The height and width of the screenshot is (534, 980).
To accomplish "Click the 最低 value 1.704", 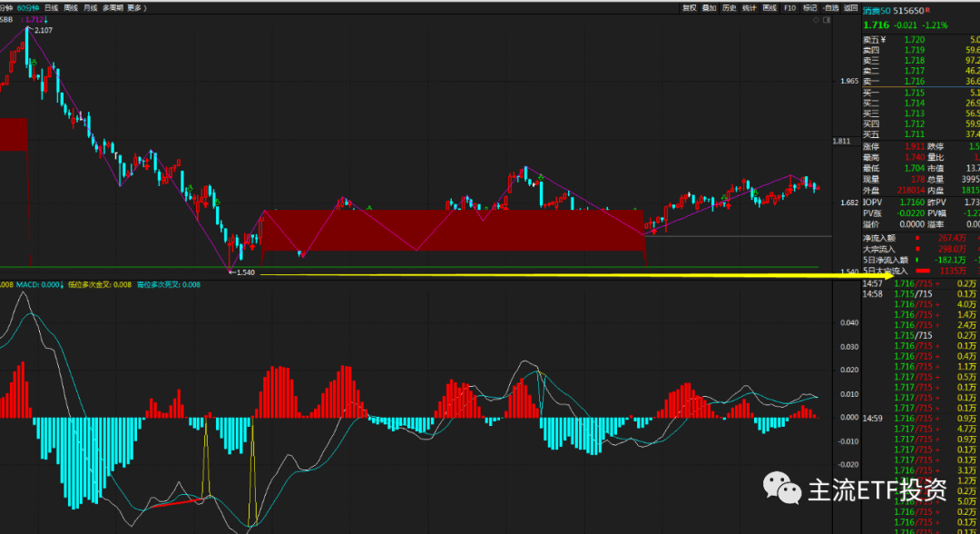I will (915, 168).
